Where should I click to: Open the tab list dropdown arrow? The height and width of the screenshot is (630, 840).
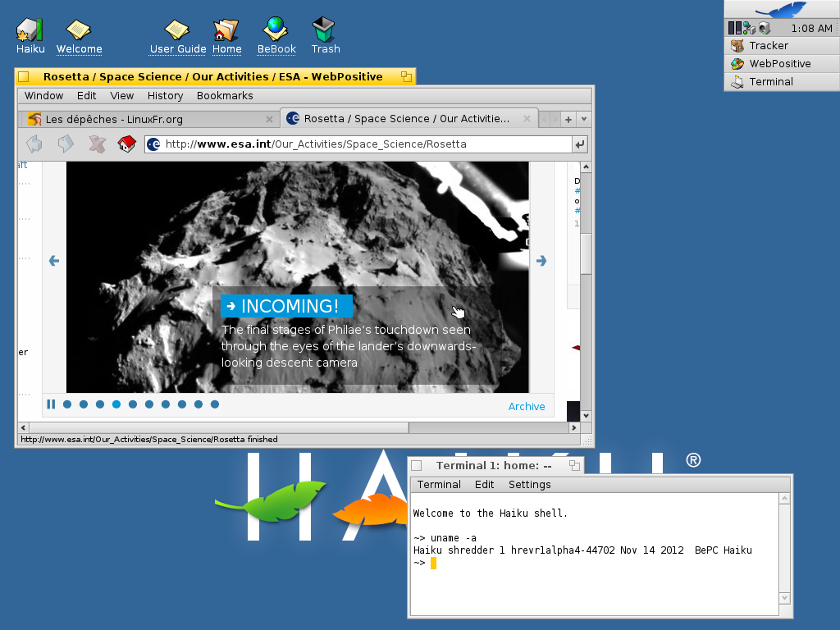(x=583, y=119)
